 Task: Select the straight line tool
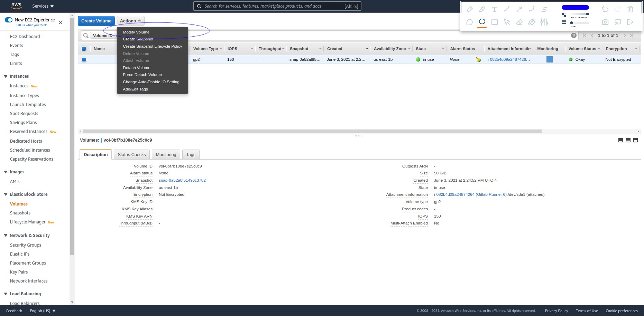tap(507, 9)
